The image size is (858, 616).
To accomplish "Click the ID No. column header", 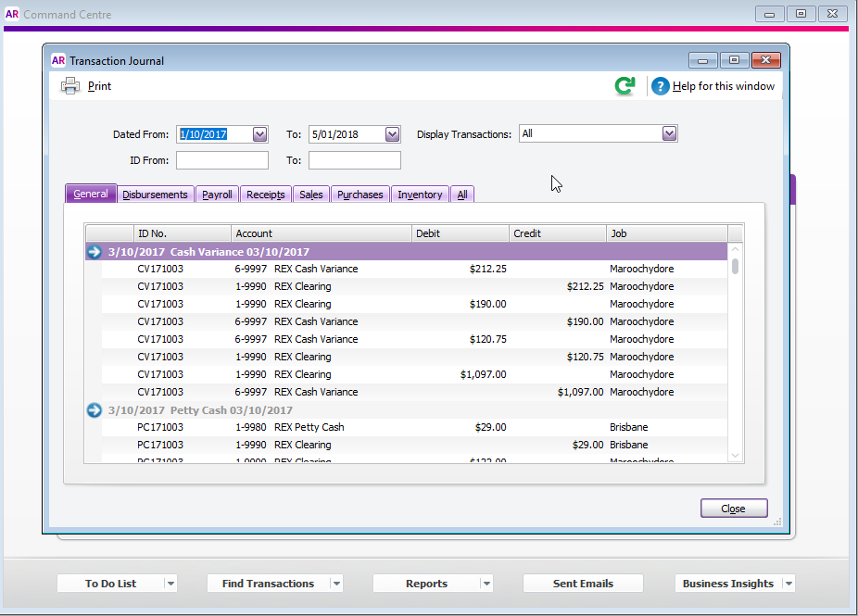I will tap(183, 233).
